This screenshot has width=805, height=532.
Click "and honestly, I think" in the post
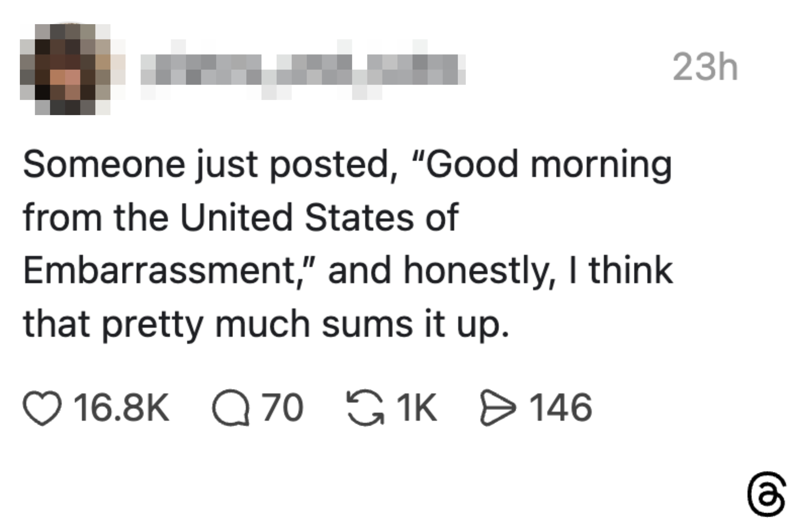click(x=500, y=271)
